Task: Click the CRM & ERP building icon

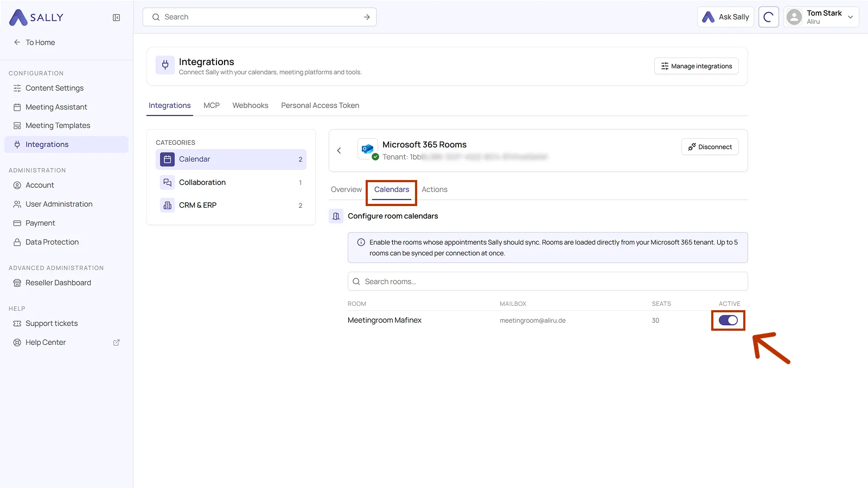Action: click(168, 205)
